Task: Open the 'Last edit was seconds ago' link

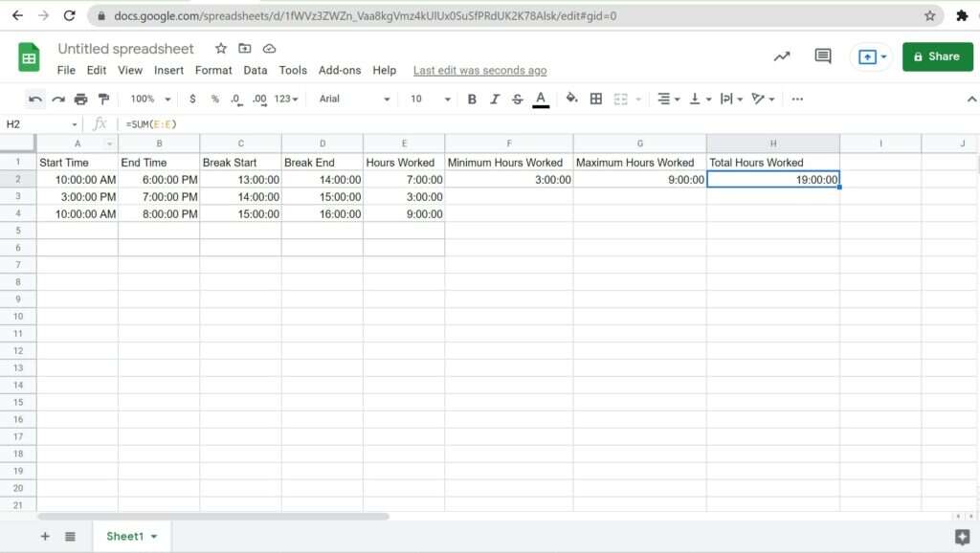Action: click(x=479, y=70)
